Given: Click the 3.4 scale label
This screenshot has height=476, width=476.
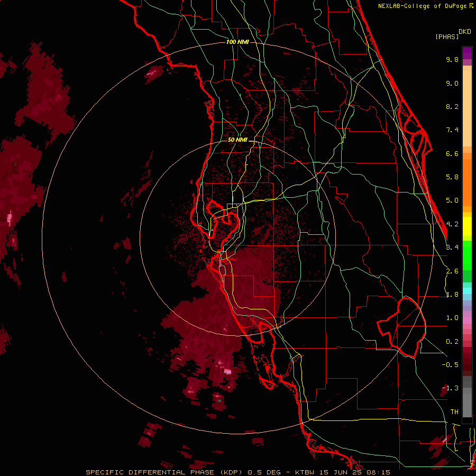Looking at the screenshot, I should tap(452, 248).
